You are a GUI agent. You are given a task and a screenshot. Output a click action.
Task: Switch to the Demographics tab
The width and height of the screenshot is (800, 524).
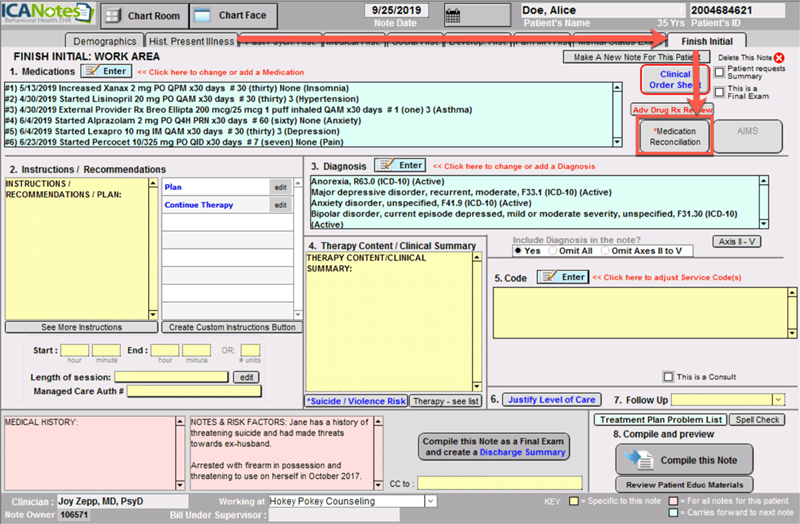coord(103,42)
